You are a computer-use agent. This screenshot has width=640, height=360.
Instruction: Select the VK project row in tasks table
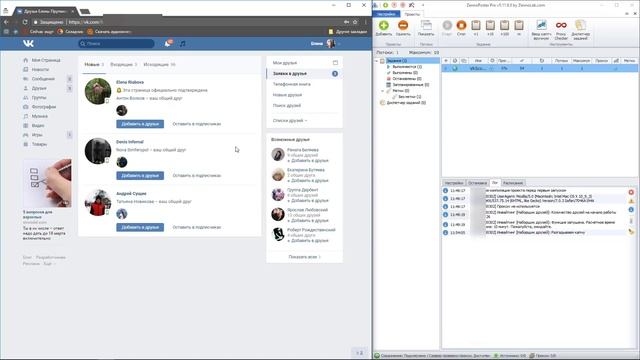point(540,69)
